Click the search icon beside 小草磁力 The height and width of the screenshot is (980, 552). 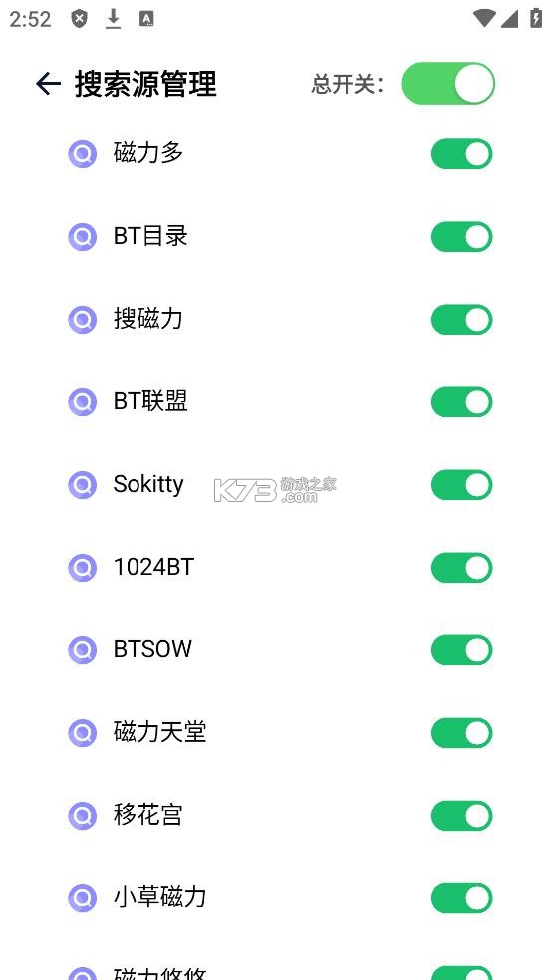(x=82, y=898)
